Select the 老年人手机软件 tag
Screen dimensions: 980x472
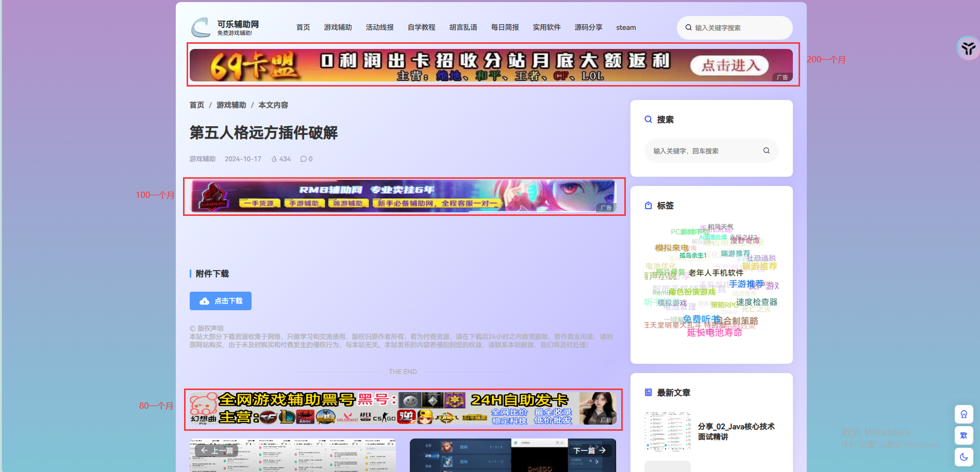point(716,273)
